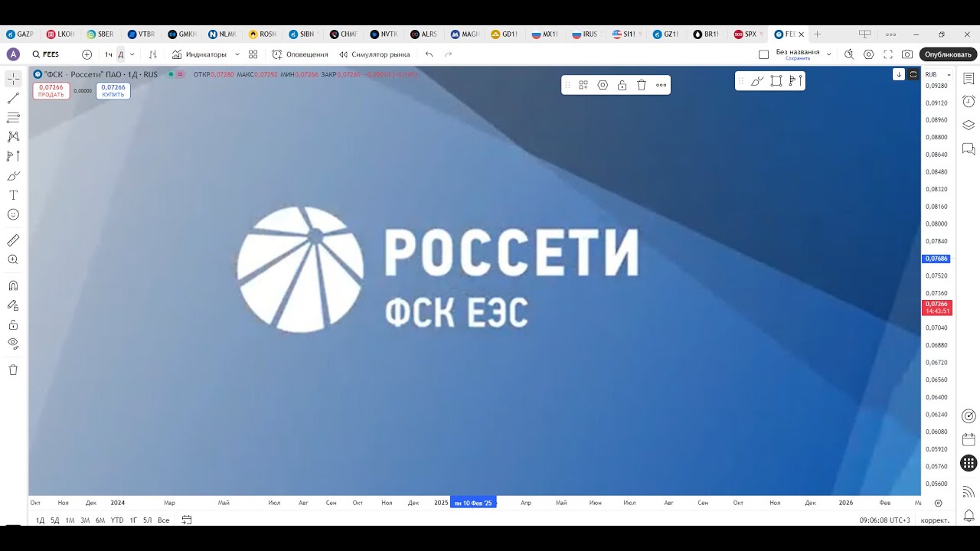Select the YTD date range
The height and width of the screenshot is (551, 980).
[117, 520]
